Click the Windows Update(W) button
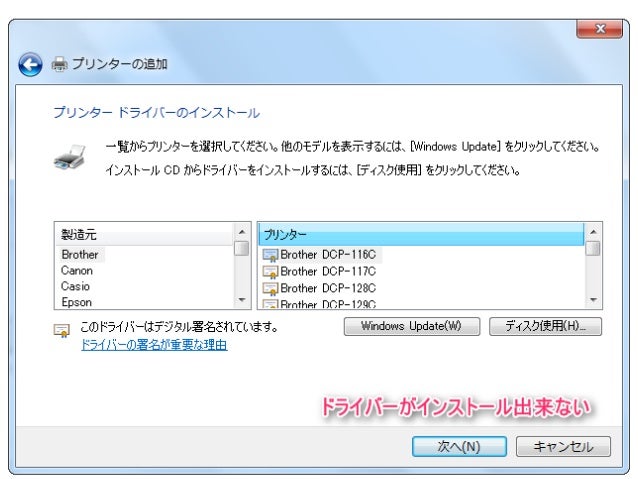The image size is (638, 479). 412,326
